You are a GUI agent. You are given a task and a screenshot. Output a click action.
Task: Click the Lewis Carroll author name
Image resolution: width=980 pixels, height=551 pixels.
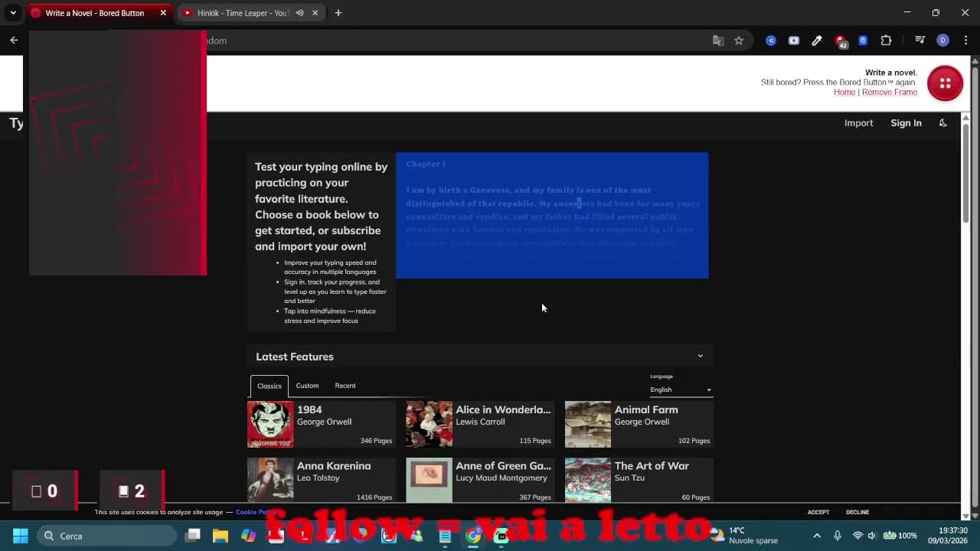(x=480, y=422)
